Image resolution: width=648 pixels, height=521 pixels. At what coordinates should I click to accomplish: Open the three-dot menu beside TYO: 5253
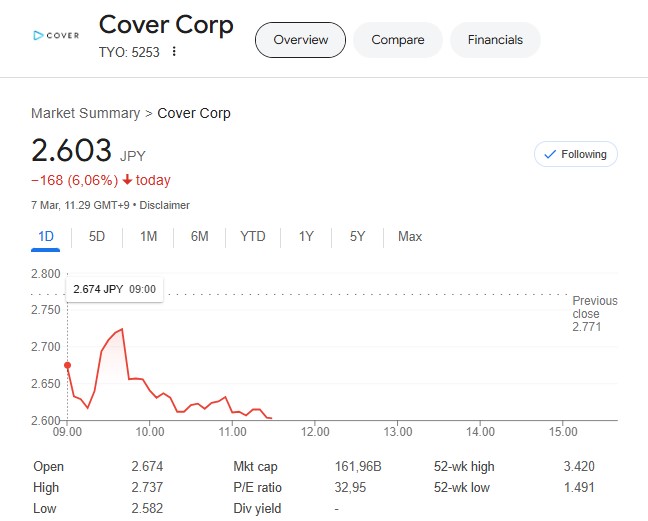[174, 52]
